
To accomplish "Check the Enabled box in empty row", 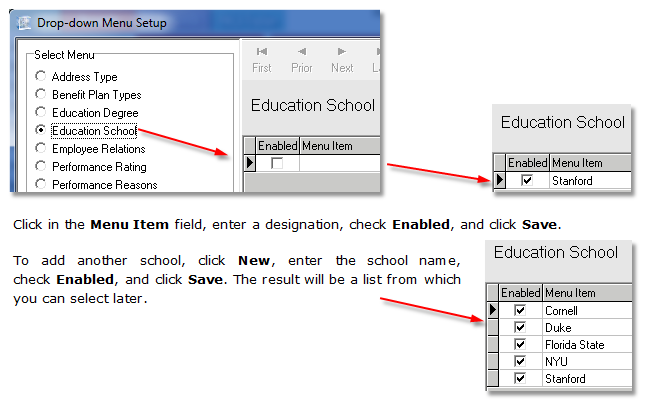I will (277, 163).
